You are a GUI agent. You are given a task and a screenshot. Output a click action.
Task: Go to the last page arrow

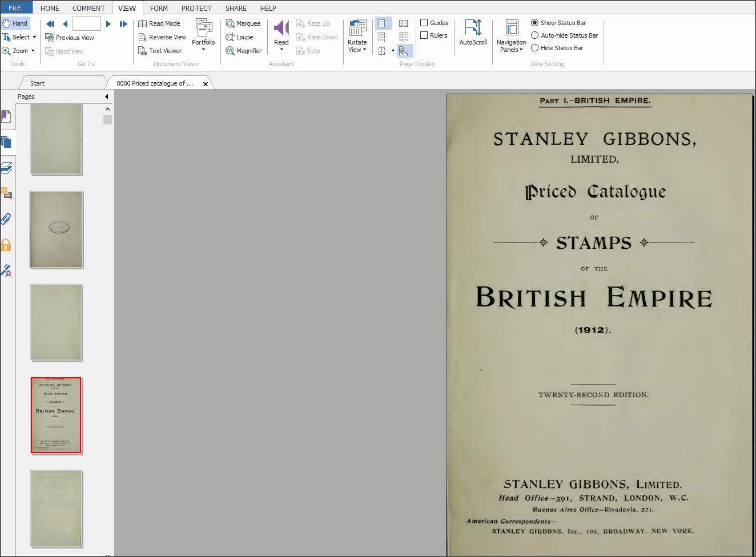pos(123,24)
